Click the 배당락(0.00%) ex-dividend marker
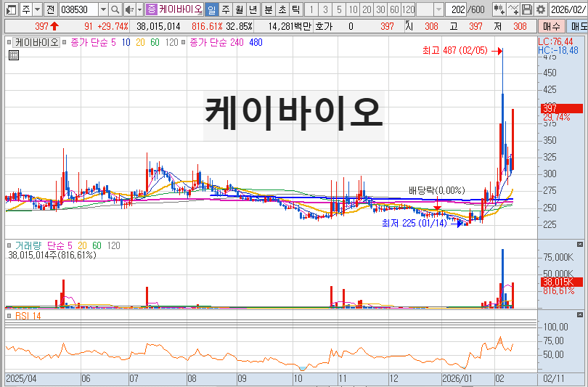 point(437,190)
